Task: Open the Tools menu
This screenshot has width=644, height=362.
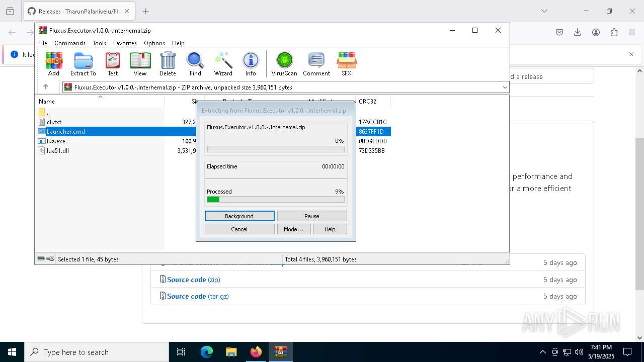Action: point(99,43)
